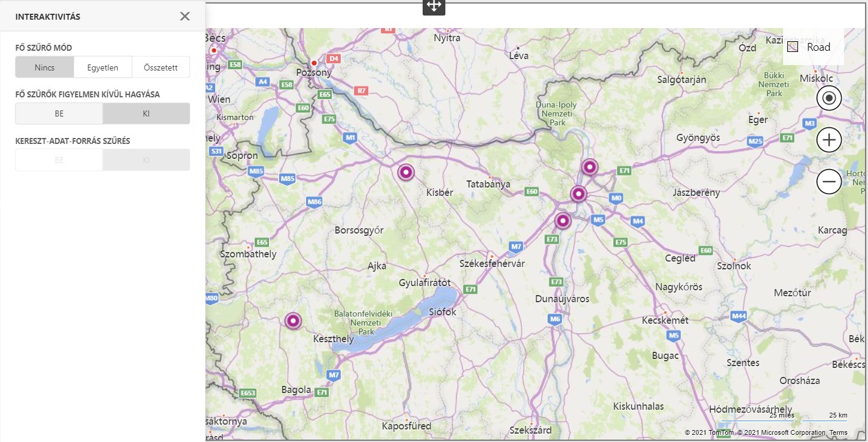
Task: Open the Road map type selector
Action: [814, 47]
